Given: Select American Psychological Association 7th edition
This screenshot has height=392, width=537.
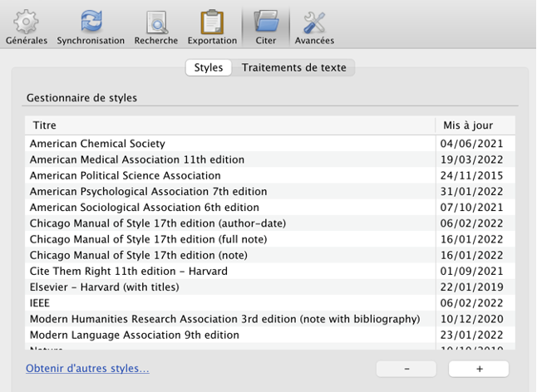Looking at the screenshot, I should pyautogui.click(x=148, y=192).
